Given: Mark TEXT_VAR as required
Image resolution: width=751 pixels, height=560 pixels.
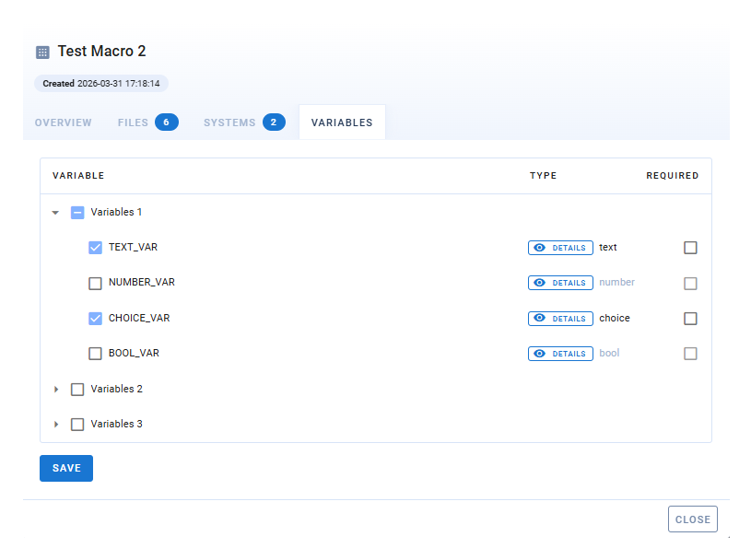Looking at the screenshot, I should pos(690,248).
